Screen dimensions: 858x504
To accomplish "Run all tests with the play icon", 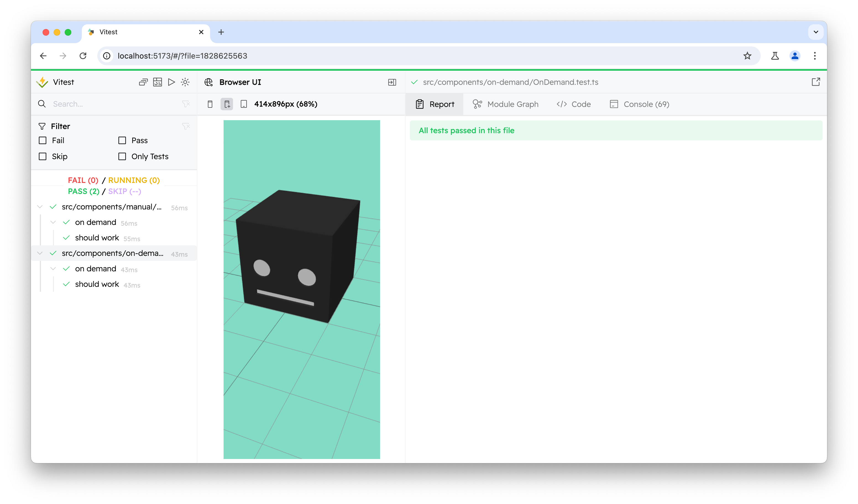I will 171,82.
